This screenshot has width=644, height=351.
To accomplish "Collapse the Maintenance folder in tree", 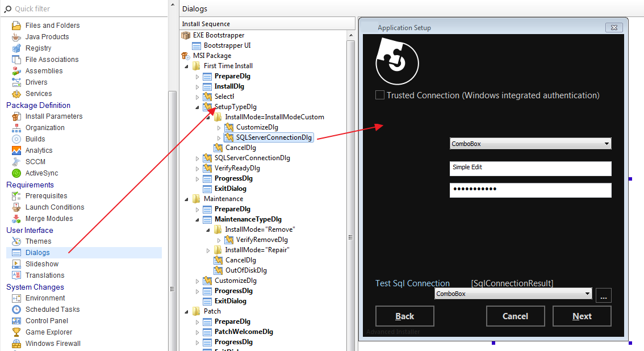I will coord(187,199).
